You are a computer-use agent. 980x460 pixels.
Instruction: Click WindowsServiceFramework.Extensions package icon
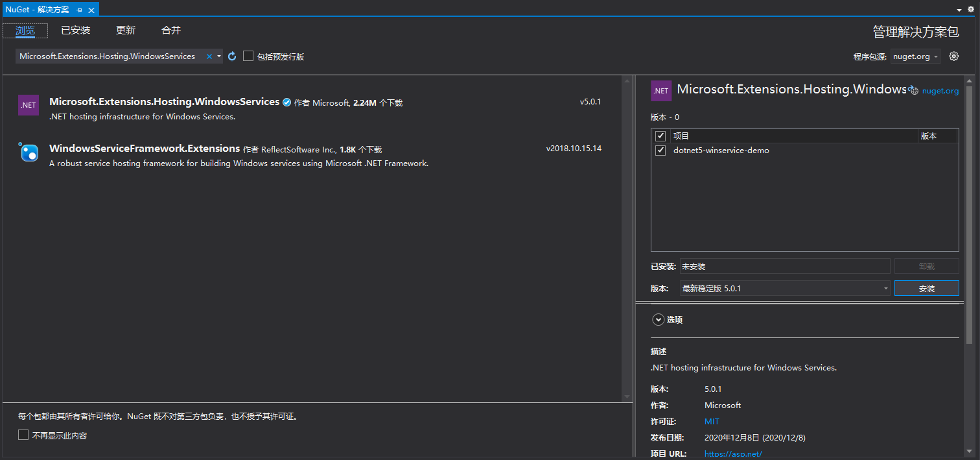point(29,152)
